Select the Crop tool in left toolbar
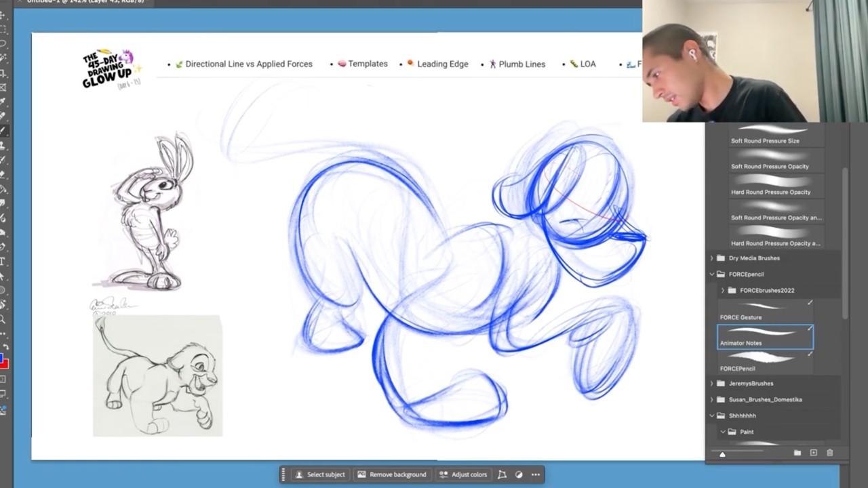 click(3, 73)
